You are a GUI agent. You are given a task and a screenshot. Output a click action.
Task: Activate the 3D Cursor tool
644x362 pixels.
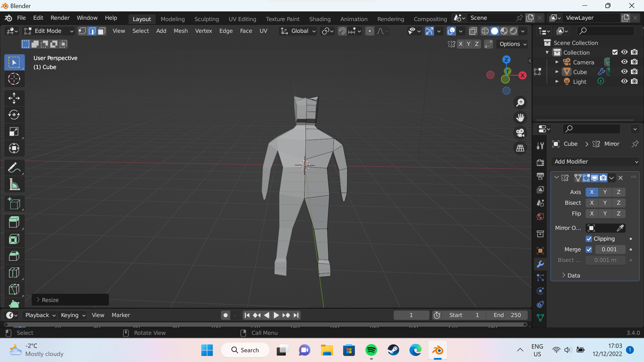point(14,79)
